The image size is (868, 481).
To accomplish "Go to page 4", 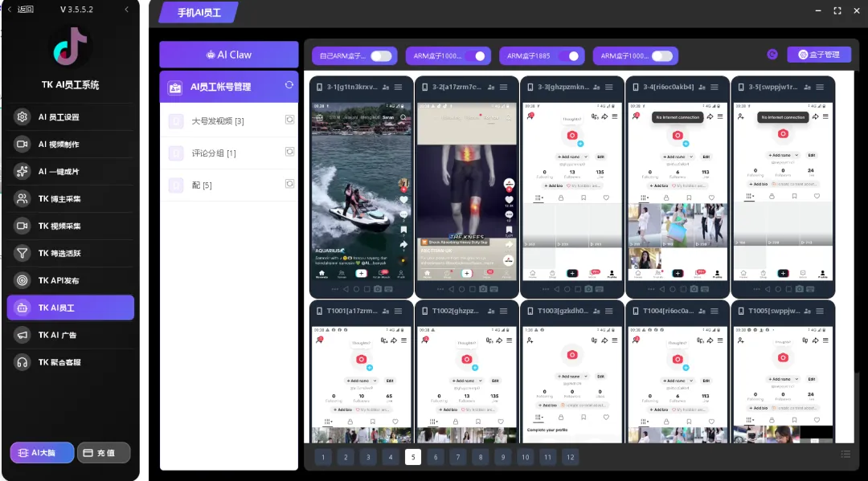I will tap(391, 457).
